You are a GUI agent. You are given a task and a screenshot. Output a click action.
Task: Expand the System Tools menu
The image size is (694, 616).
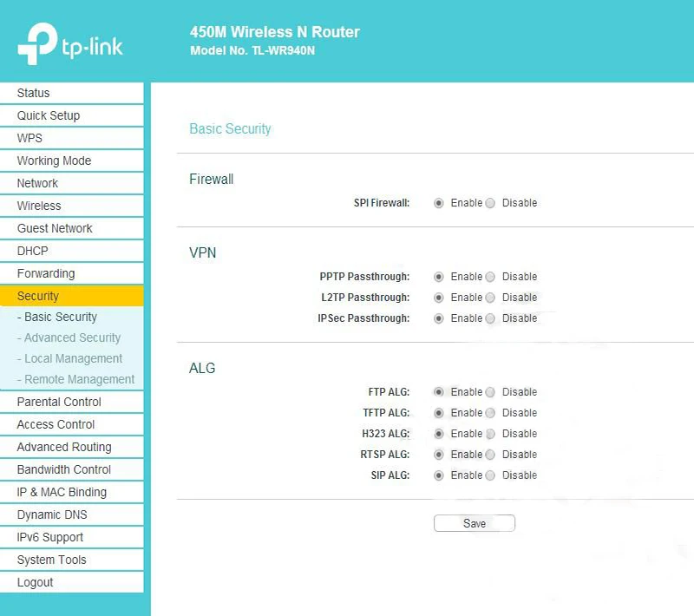[x=52, y=560]
